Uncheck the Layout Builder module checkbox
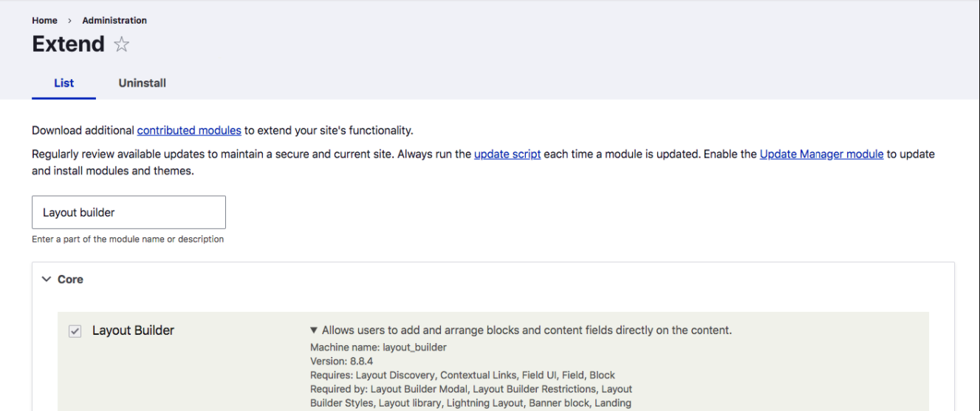980x411 pixels. coord(75,331)
